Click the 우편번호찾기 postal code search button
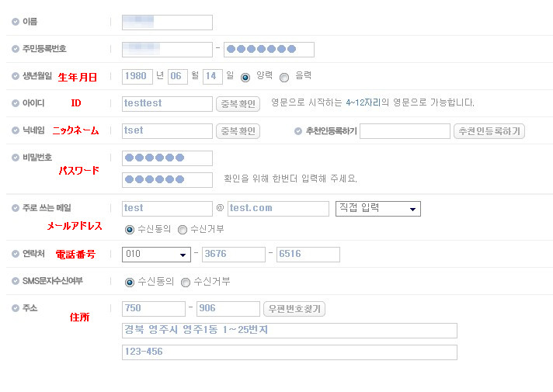This screenshot has height=392, width=553. 294,309
